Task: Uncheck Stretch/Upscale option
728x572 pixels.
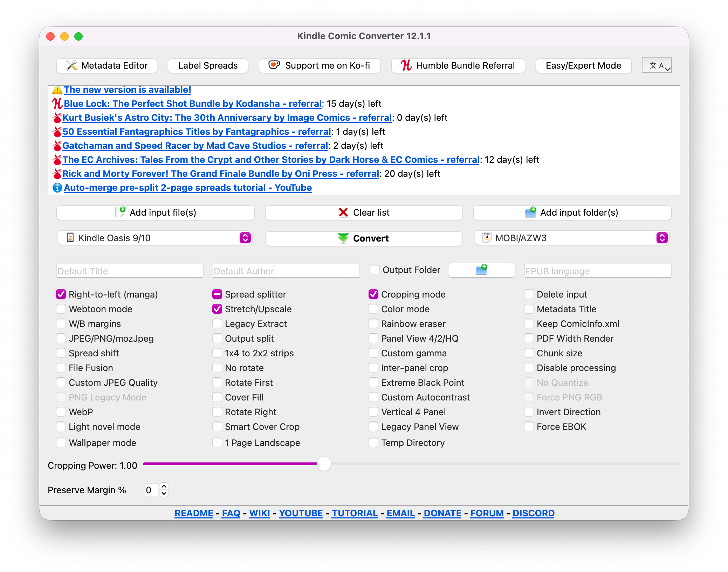Action: click(x=217, y=309)
